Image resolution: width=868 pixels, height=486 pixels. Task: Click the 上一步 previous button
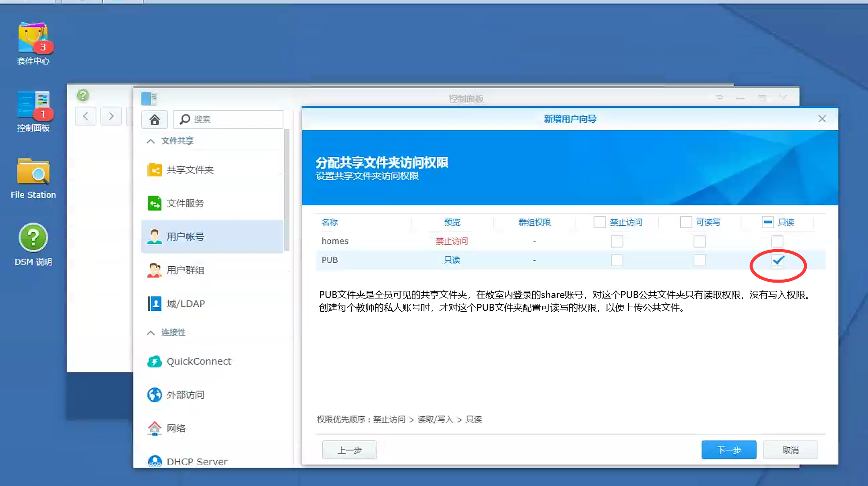[x=349, y=450]
